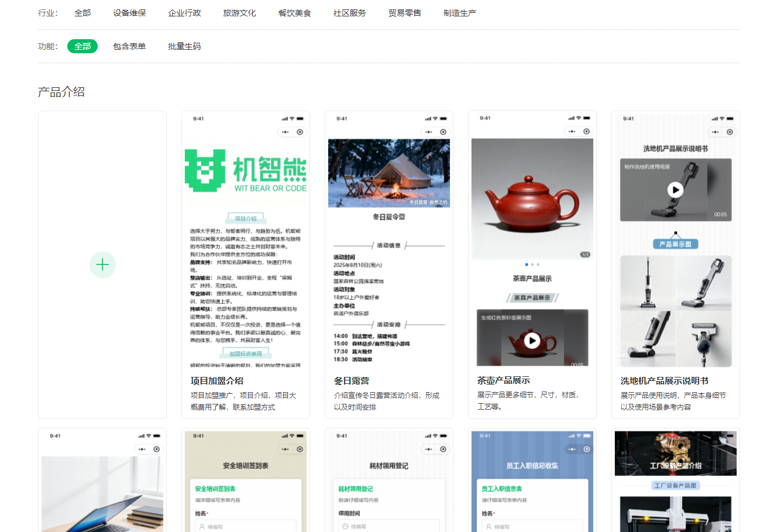Viewport: 767px width, 532px height.
Task: Select 全部 in the 行业 filter row
Action: coord(82,13)
